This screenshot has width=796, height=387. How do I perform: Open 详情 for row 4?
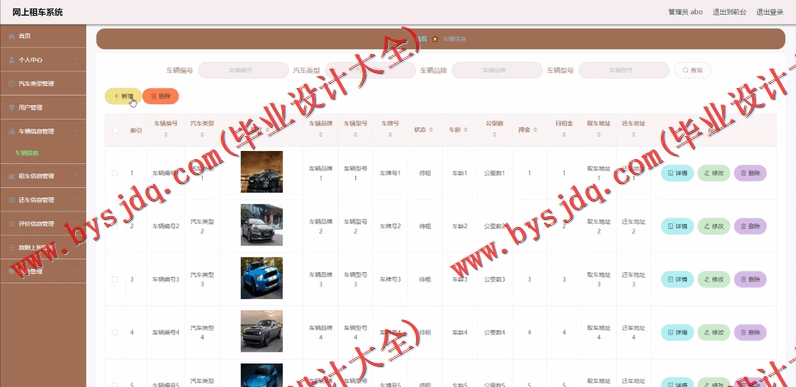[x=677, y=333]
